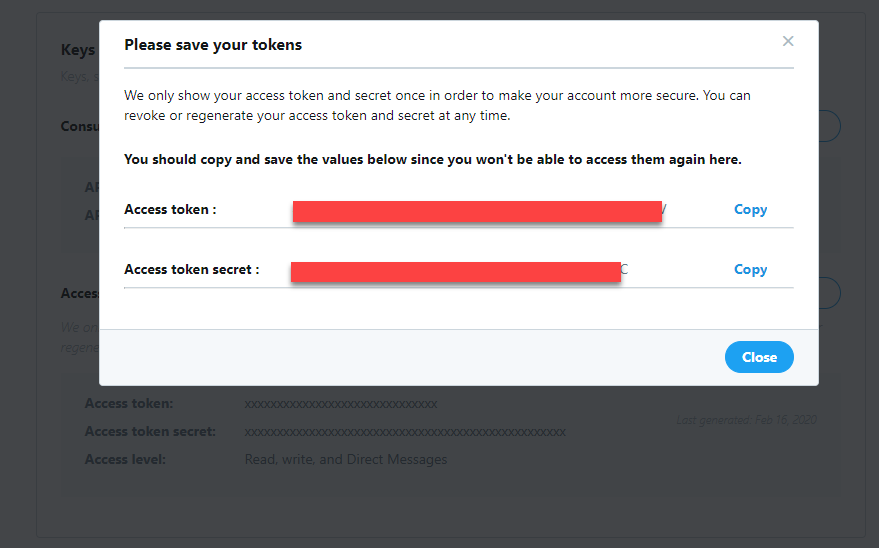Click the dimmed "Keys" page heading
The width and height of the screenshot is (879, 548).
[78, 50]
